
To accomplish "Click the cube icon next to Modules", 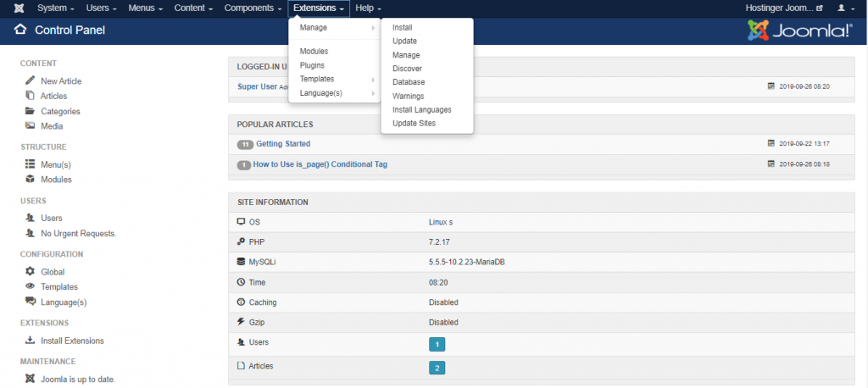I will click(x=30, y=180).
